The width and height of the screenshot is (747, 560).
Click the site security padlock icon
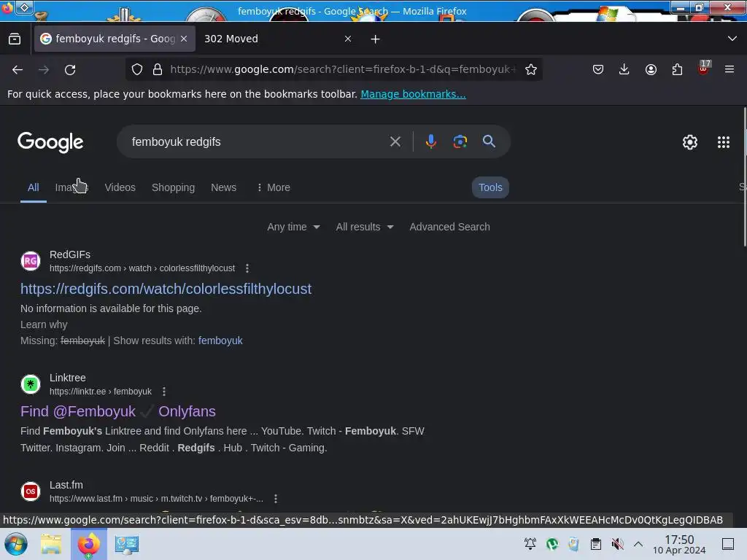point(158,69)
